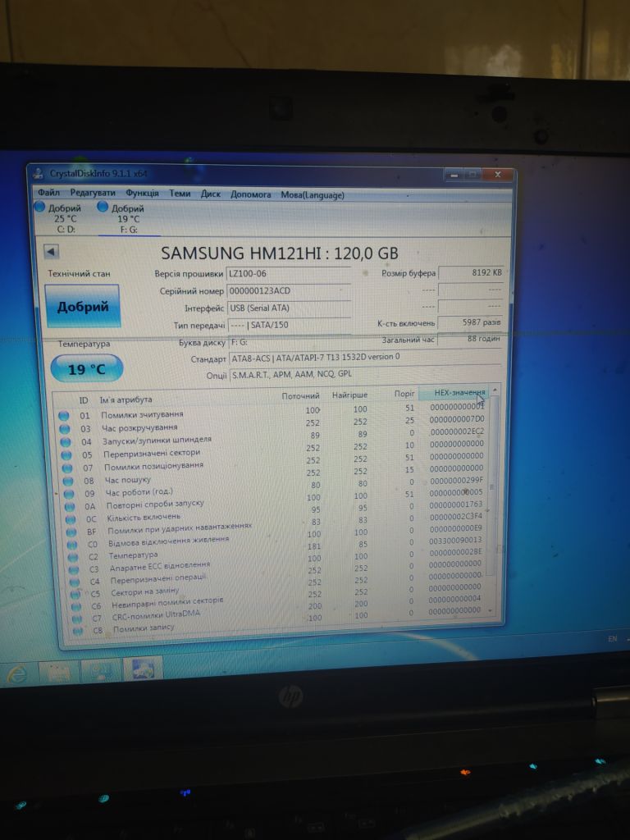Click status icon for attribute 0C Кількість включень
This screenshot has height=840, width=630.
(x=71, y=519)
